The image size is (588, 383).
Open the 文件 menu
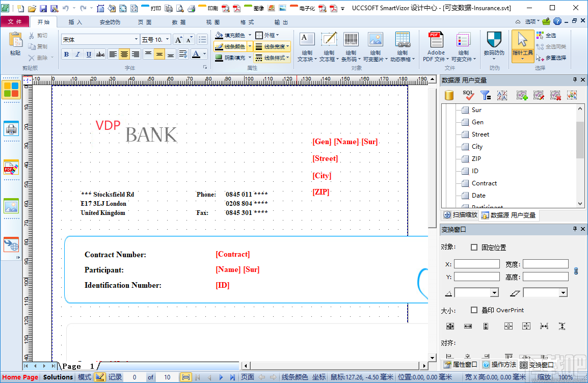pyautogui.click(x=15, y=21)
